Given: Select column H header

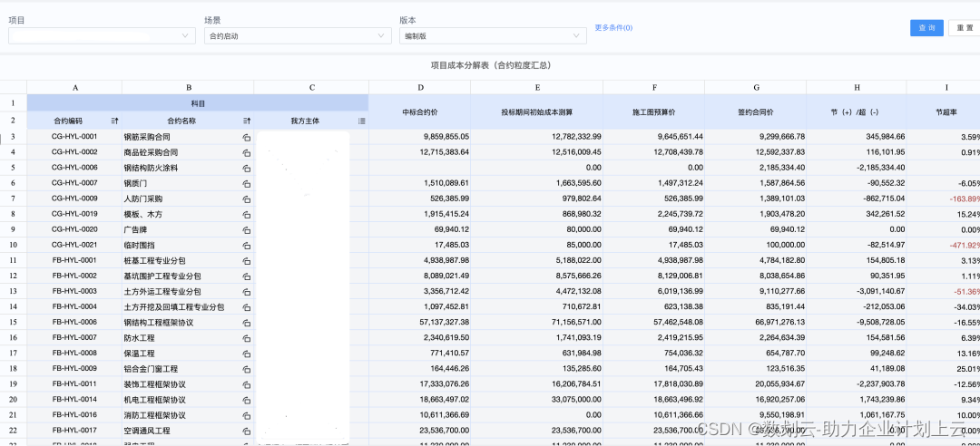Looking at the screenshot, I should coord(857,88).
